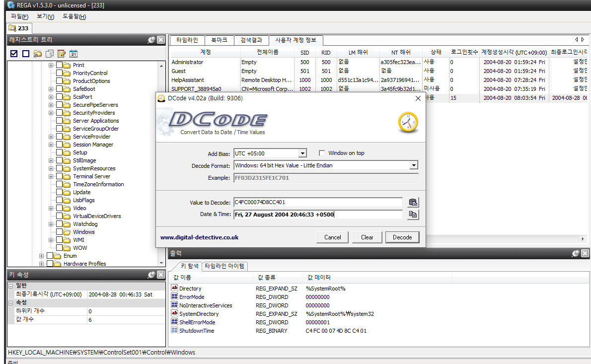Viewport: 591px width, 364px height.
Task: Click the SystemDirectory value icon
Action: [x=174, y=313]
